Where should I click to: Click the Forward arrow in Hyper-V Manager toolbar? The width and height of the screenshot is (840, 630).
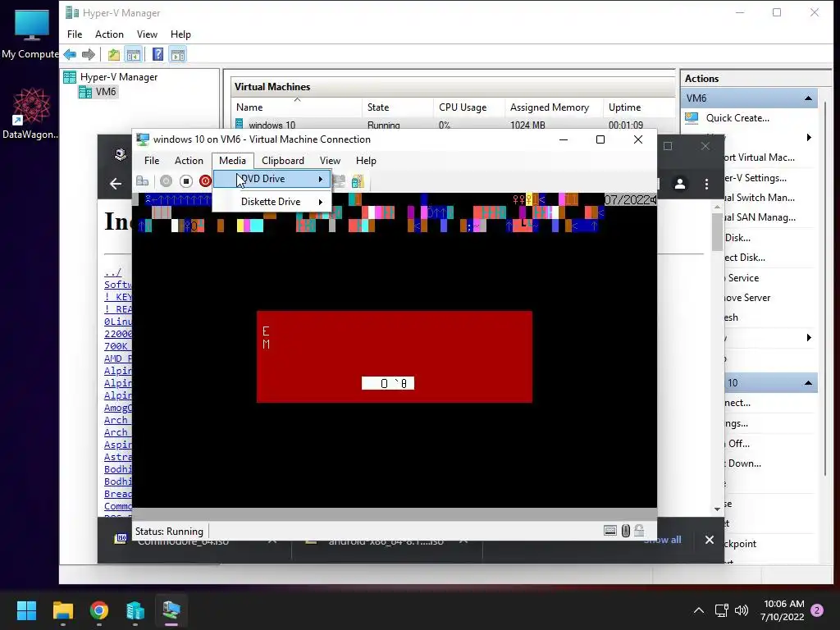coord(89,54)
